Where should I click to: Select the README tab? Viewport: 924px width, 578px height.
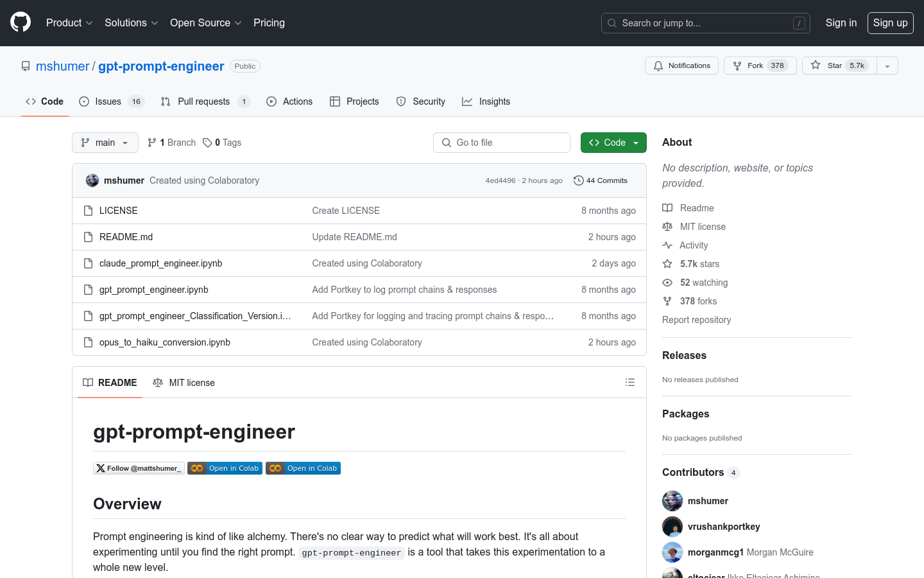110,383
